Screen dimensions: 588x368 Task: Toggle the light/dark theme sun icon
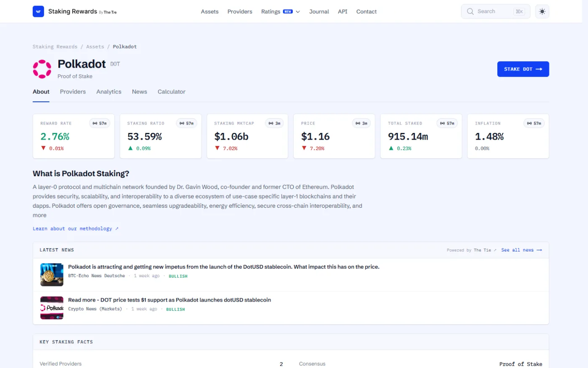pos(542,11)
